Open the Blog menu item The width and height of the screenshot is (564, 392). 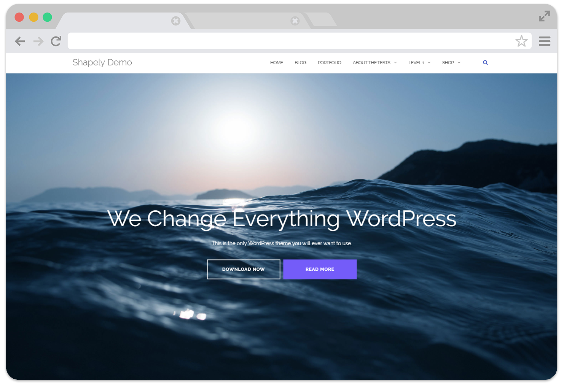[300, 63]
